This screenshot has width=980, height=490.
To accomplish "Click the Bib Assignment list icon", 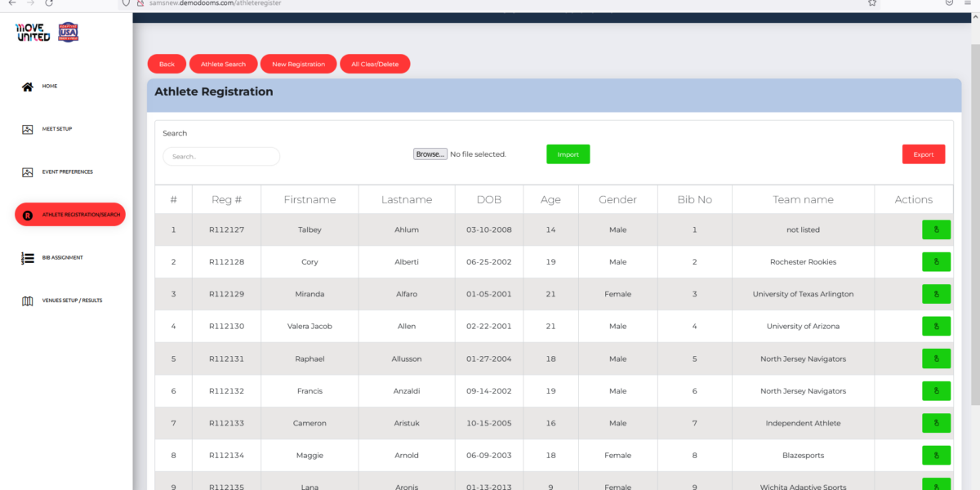I will pyautogui.click(x=28, y=258).
